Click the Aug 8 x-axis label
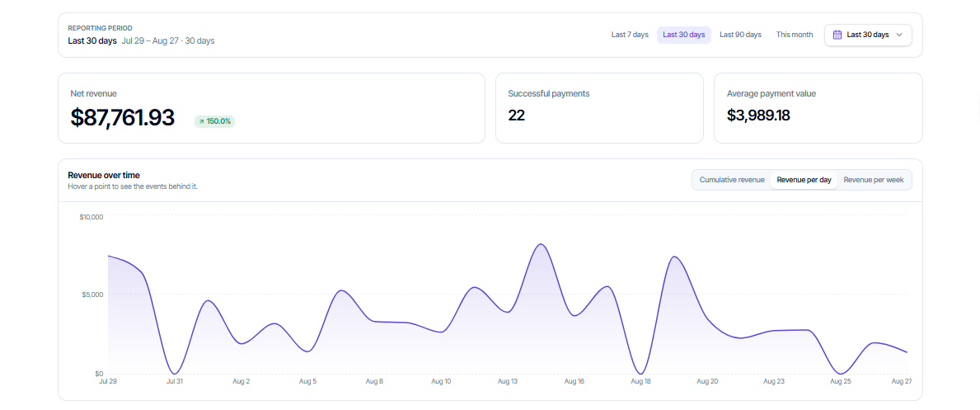 (x=374, y=381)
